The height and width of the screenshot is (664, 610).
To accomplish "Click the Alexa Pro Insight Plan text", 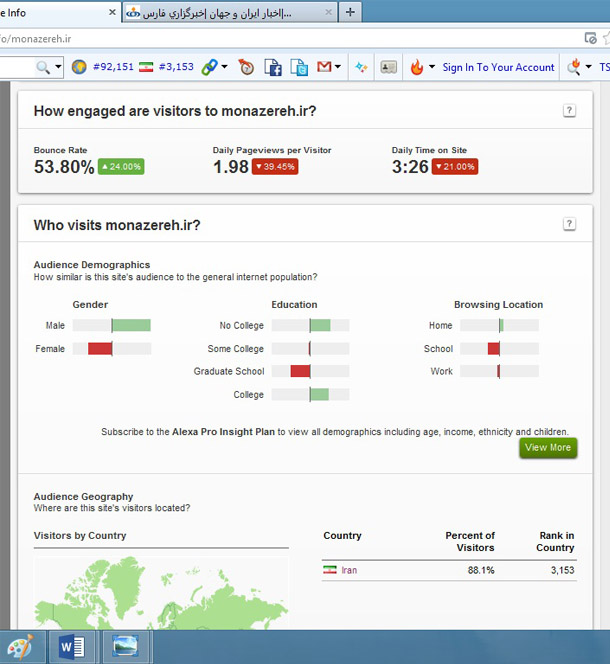I will (x=223, y=432).
